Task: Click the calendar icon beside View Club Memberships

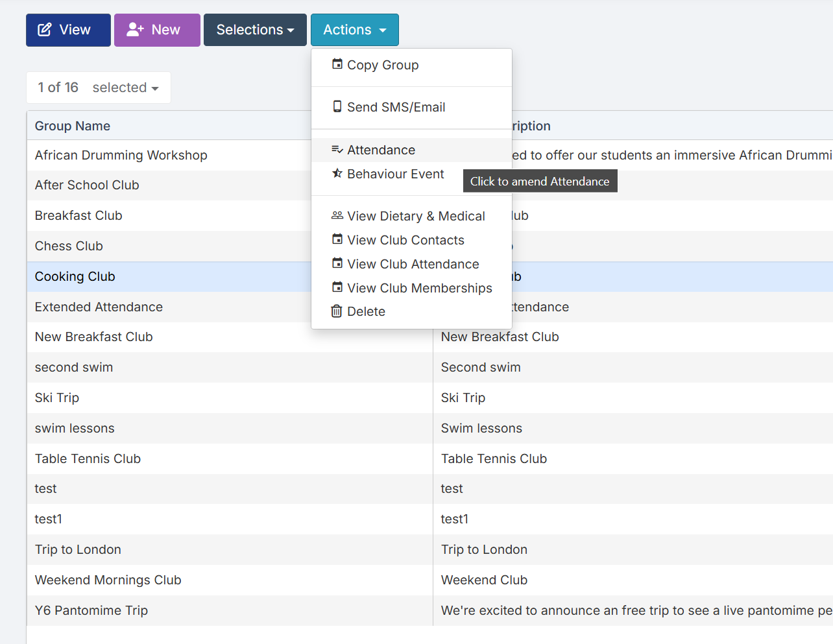Action: (x=337, y=287)
